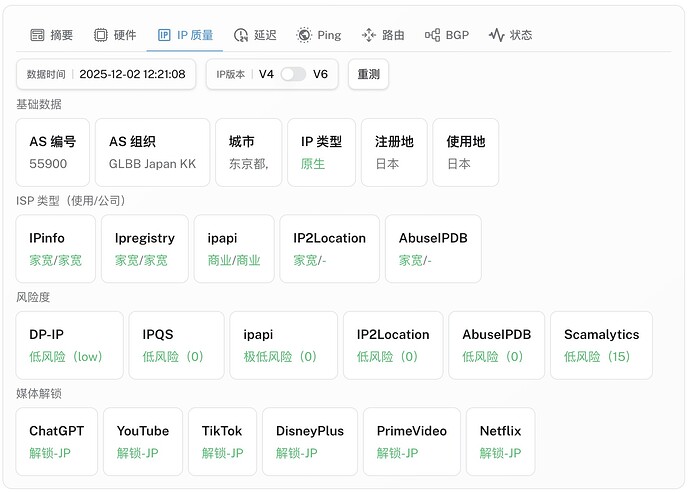Screen dimensions: 690x493
Task: Click the 重测 retest button
Action: 368,74
